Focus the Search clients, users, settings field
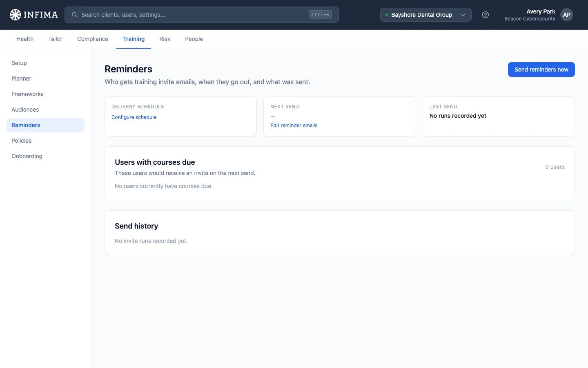This screenshot has width=588, height=368. click(202, 15)
